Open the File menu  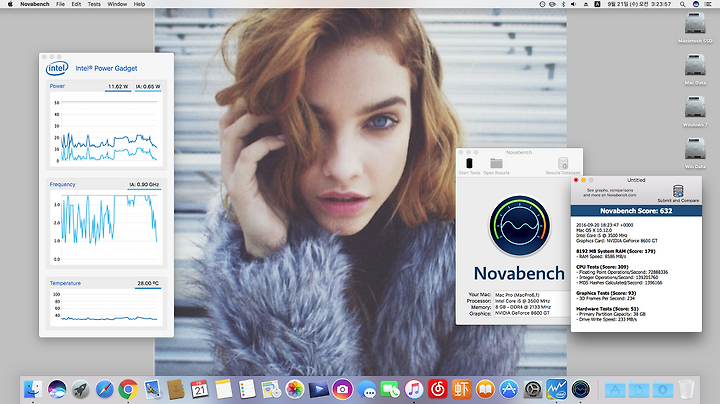point(60,4)
